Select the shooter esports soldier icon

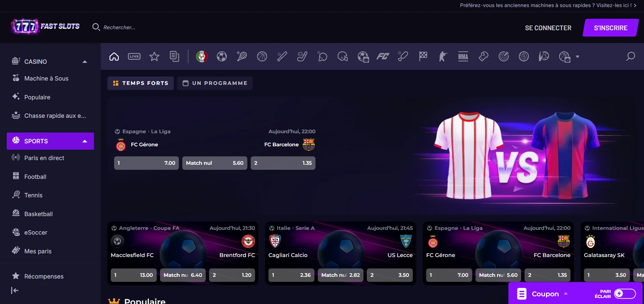(x=443, y=56)
